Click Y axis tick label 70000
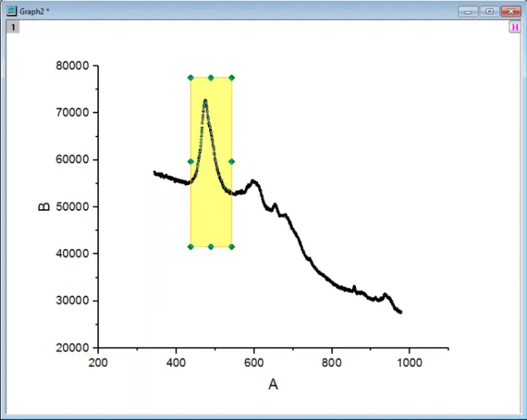 point(72,113)
